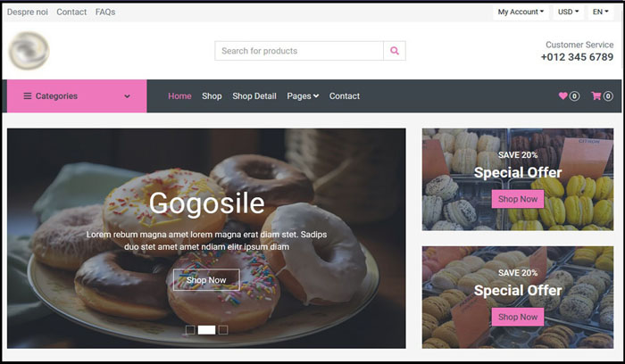The height and width of the screenshot is (364, 625).
Task: Click the round site logo
Action: point(29,51)
